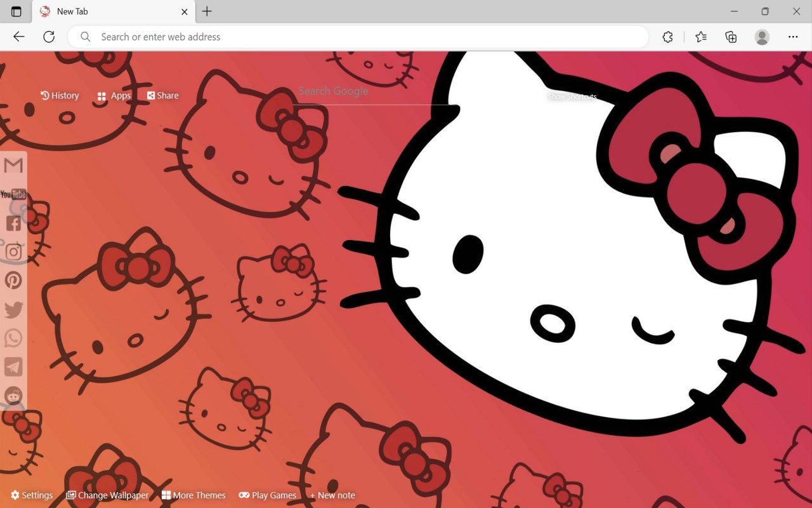Add a new browser tab
The height and width of the screenshot is (508, 812).
click(x=207, y=11)
